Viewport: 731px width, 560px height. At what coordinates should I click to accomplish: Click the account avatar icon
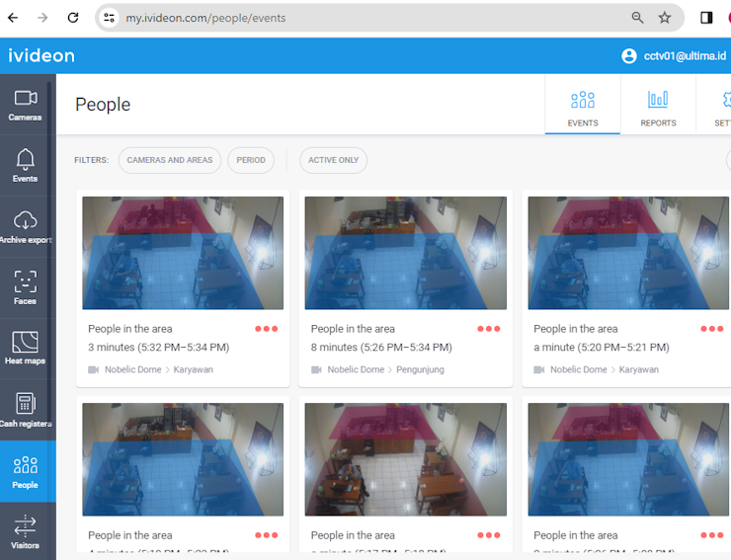tap(629, 56)
